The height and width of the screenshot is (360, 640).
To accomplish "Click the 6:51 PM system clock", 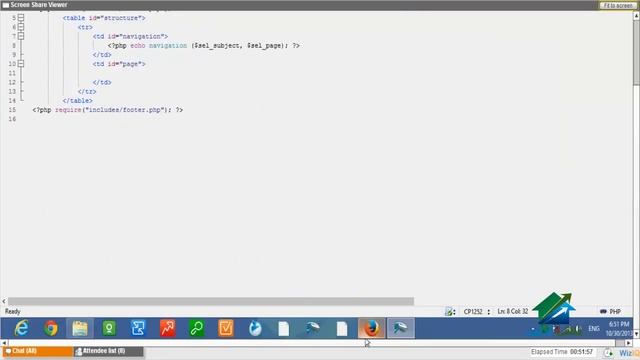I will (x=619, y=324).
